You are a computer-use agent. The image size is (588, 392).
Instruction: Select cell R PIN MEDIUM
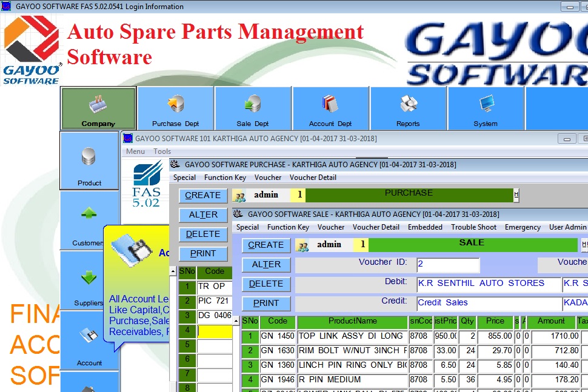(x=353, y=380)
